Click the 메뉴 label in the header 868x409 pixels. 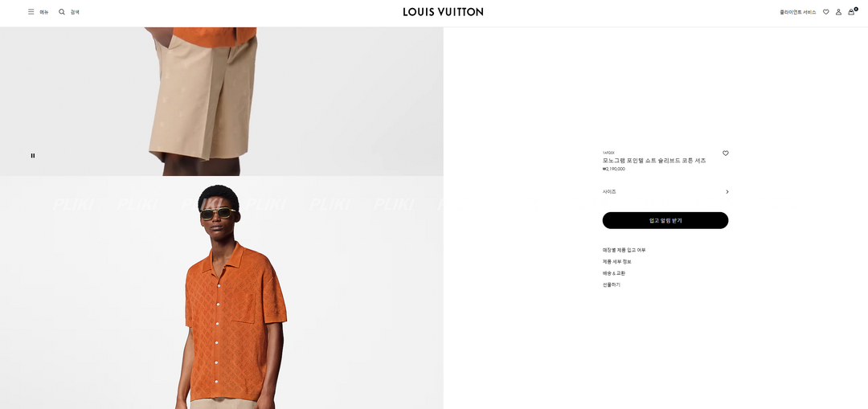point(44,11)
